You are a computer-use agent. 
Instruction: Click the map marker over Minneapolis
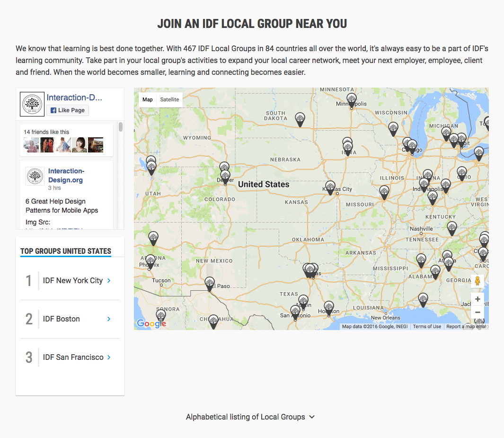[x=352, y=100]
